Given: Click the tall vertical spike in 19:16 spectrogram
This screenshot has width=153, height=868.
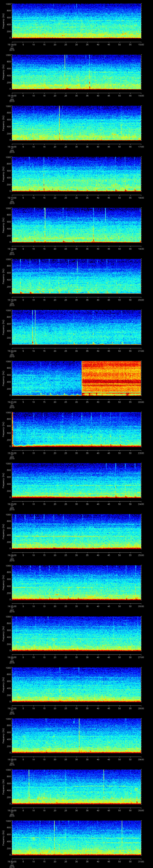Looking at the screenshot, I should point(59,123).
